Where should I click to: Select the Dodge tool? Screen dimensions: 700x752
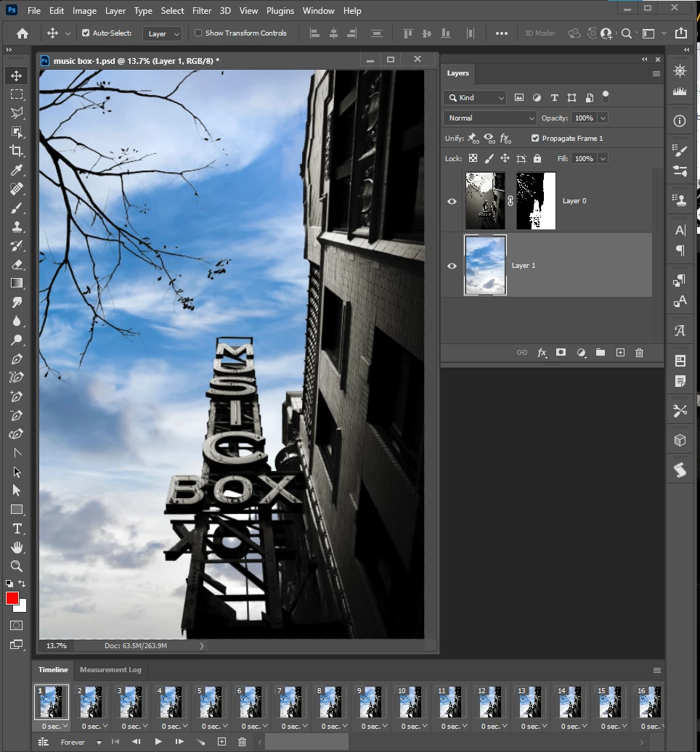point(16,340)
